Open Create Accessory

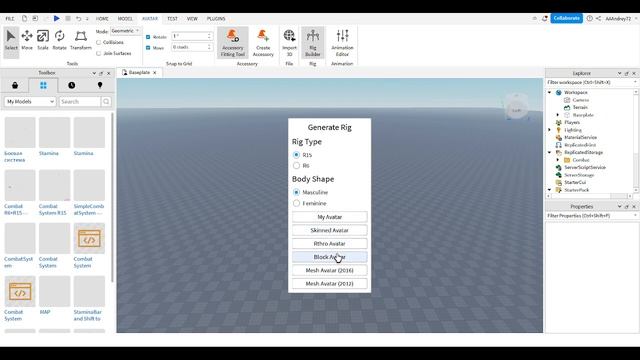tap(263, 42)
